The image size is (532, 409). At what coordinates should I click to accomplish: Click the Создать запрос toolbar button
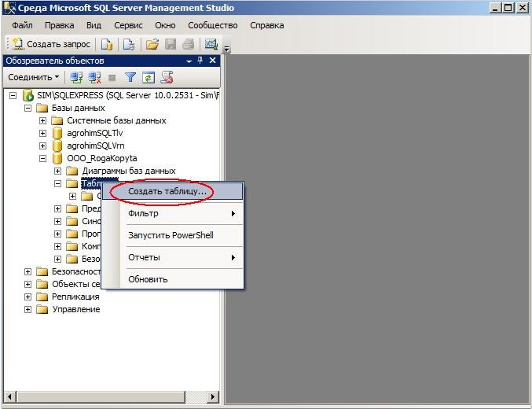51,44
